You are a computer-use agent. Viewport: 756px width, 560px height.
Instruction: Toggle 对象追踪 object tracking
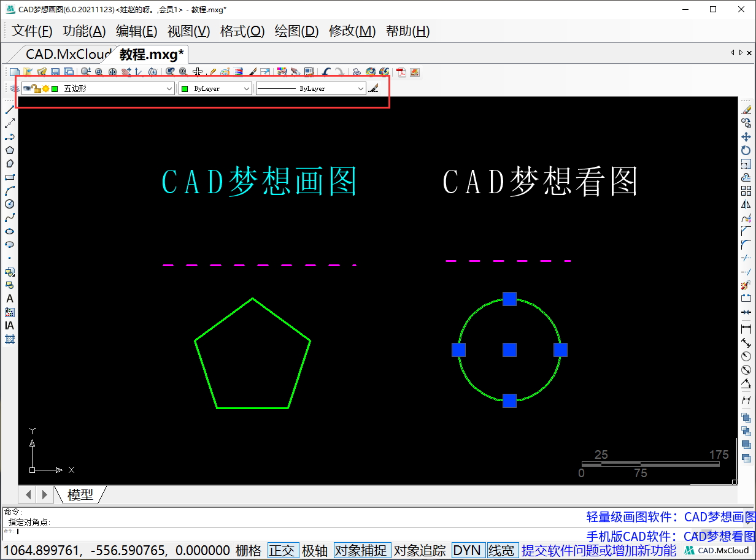tap(420, 550)
